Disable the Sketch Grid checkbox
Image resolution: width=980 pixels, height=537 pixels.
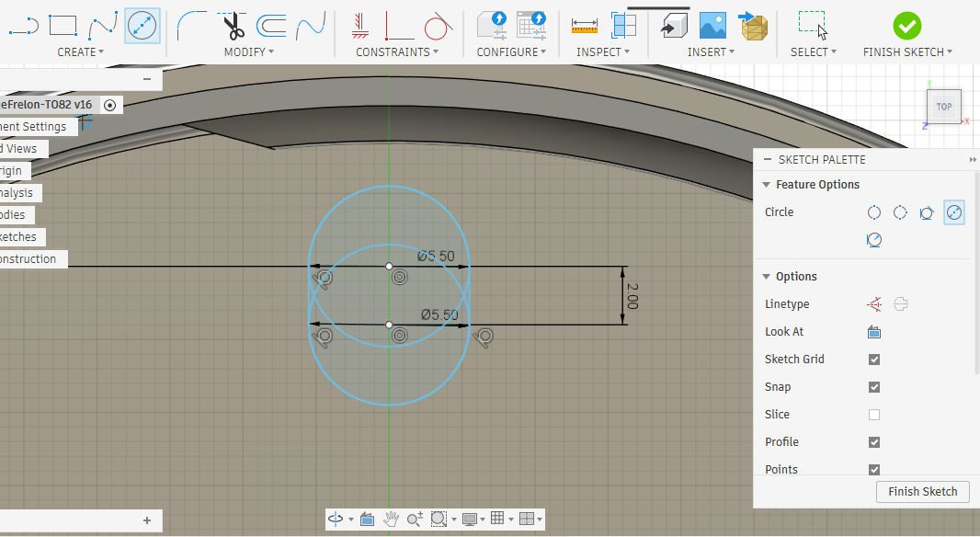874,360
